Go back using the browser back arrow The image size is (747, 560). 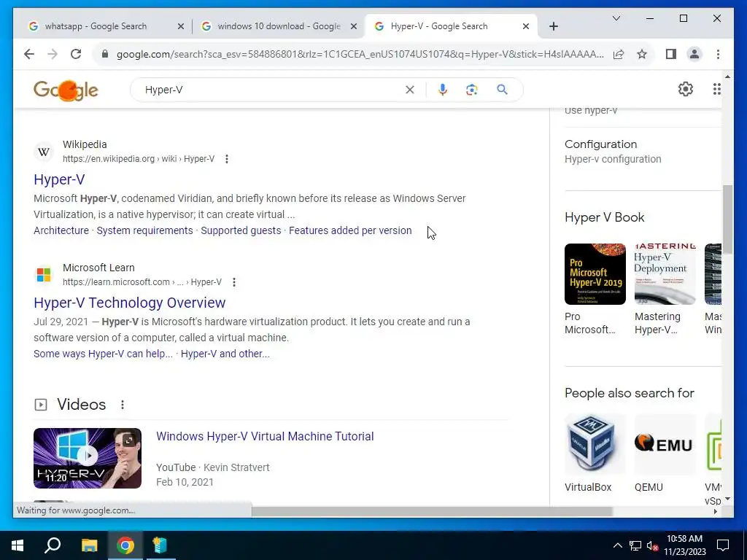29,54
